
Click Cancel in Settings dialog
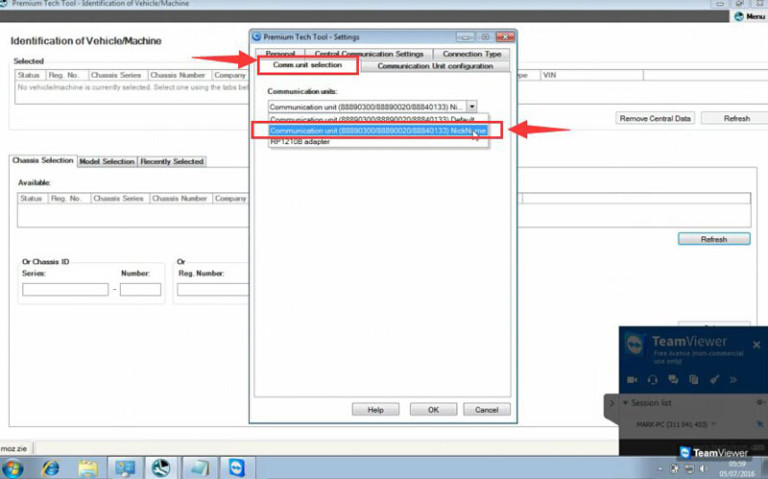[x=487, y=410]
